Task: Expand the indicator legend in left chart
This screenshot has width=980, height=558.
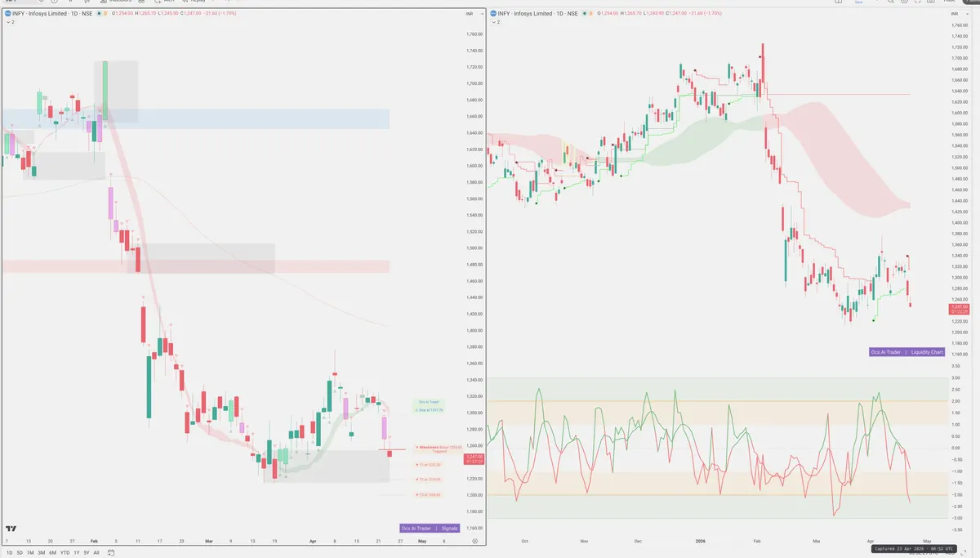Action: pyautogui.click(x=11, y=22)
